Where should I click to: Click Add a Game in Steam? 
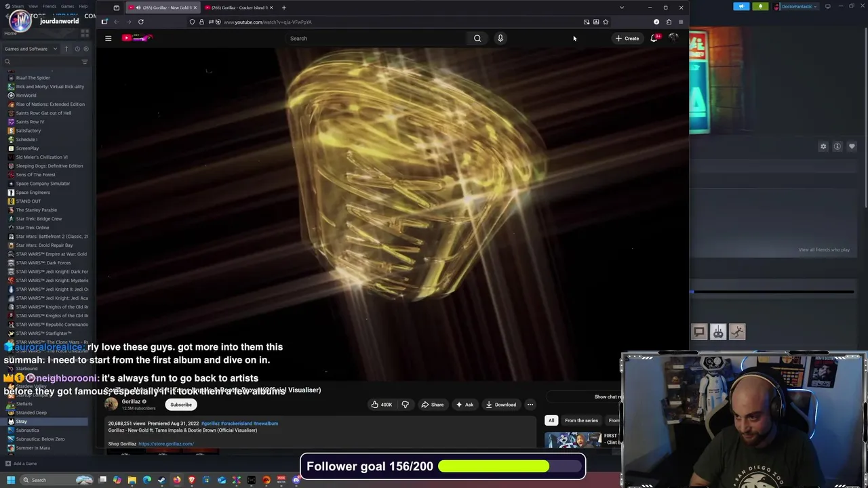(x=21, y=464)
